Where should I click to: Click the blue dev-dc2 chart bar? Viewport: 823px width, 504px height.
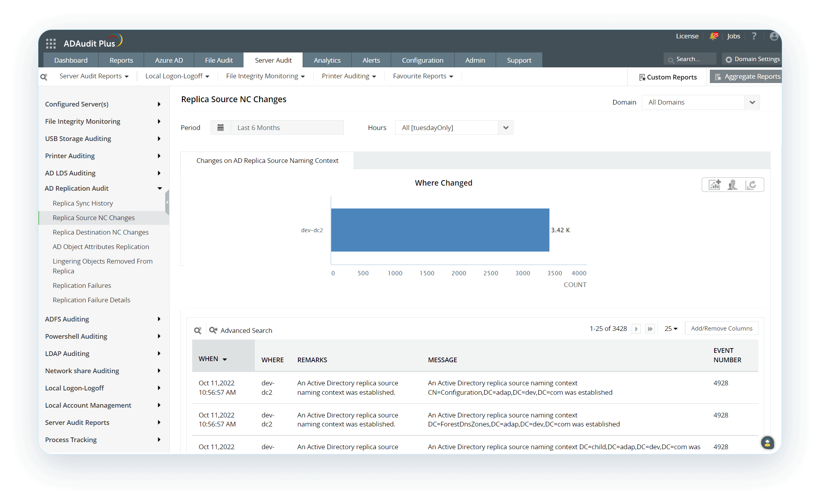pos(440,230)
